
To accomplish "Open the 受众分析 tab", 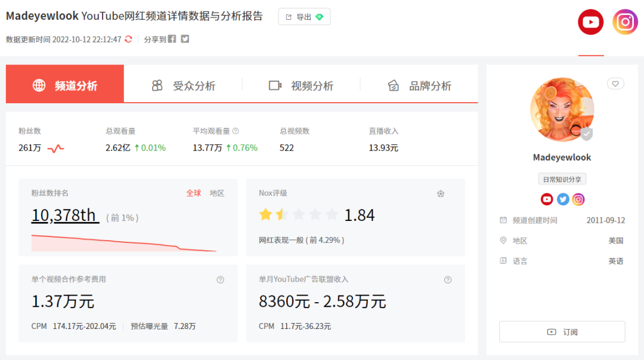I will (x=183, y=85).
